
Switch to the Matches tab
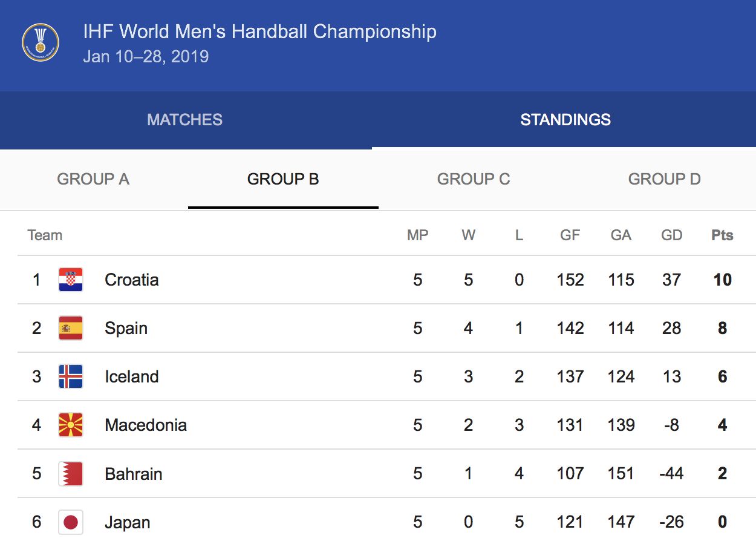pyautogui.click(x=184, y=119)
